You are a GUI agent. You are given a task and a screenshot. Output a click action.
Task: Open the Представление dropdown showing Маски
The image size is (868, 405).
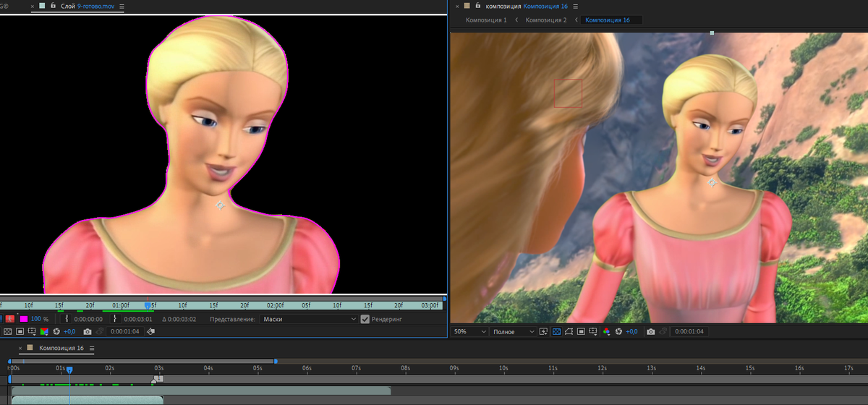tap(310, 319)
